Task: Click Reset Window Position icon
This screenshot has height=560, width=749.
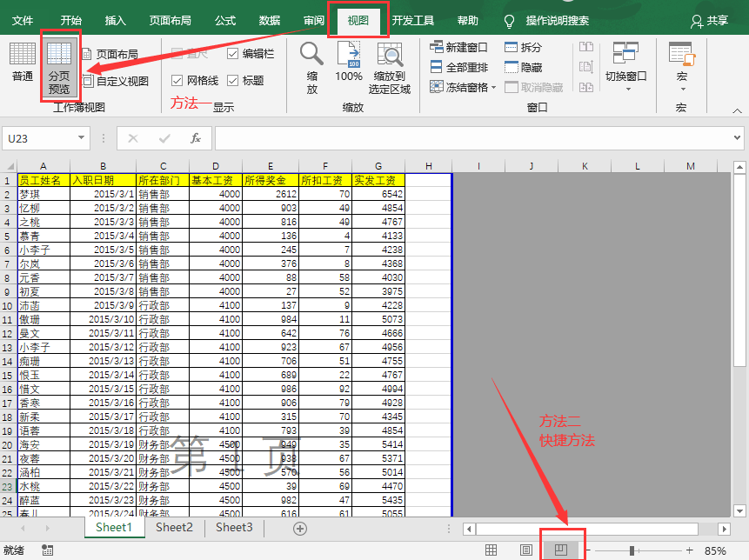Action: [586, 87]
